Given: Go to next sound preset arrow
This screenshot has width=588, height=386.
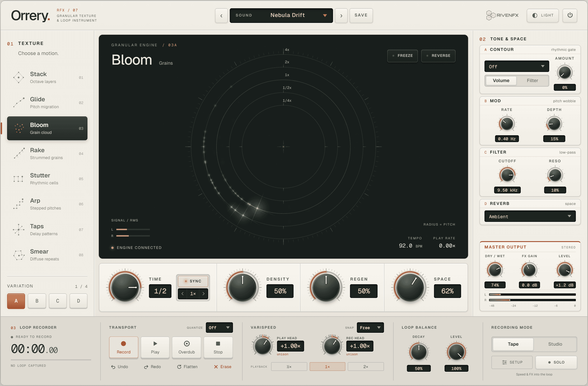Looking at the screenshot, I should (x=341, y=16).
